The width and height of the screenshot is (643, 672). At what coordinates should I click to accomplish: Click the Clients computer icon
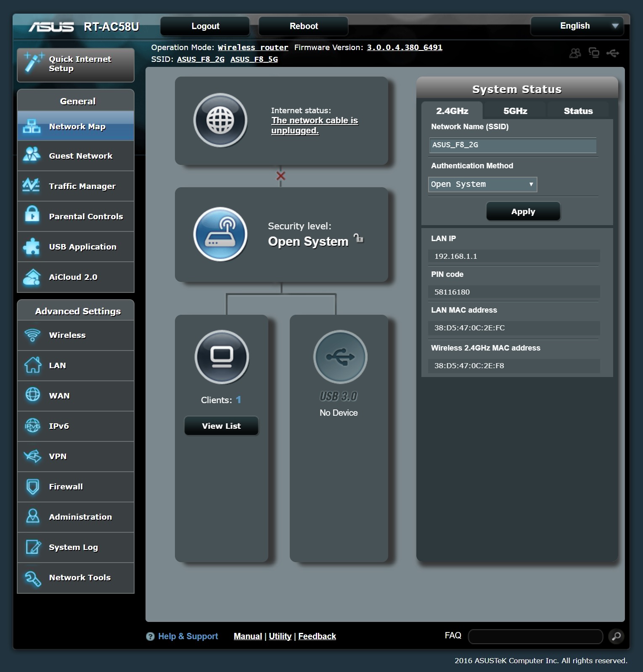(x=222, y=357)
